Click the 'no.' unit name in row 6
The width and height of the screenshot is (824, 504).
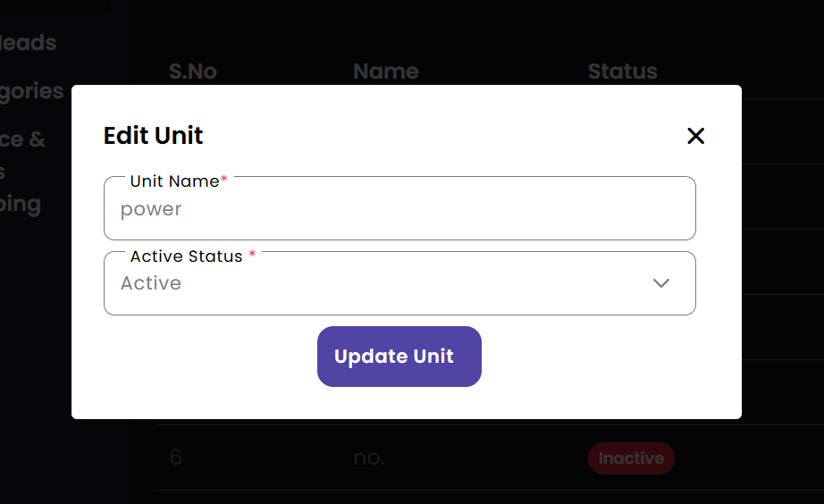pyautogui.click(x=369, y=458)
